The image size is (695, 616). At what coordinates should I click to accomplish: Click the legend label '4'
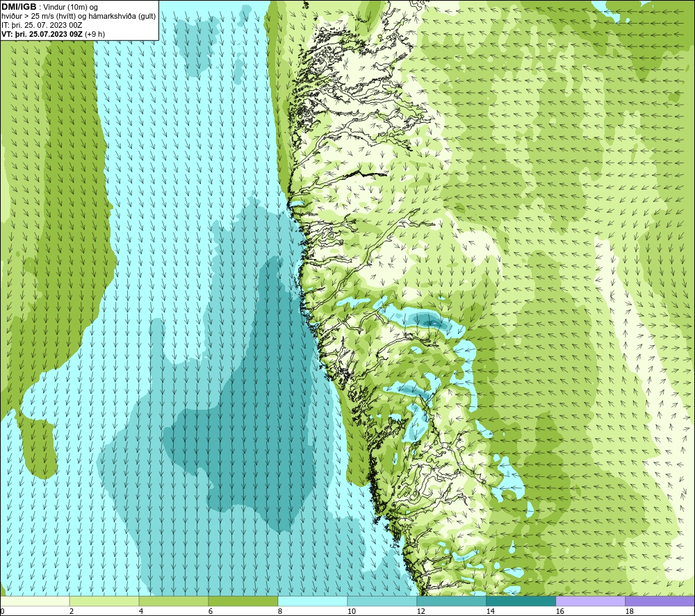coord(141,611)
